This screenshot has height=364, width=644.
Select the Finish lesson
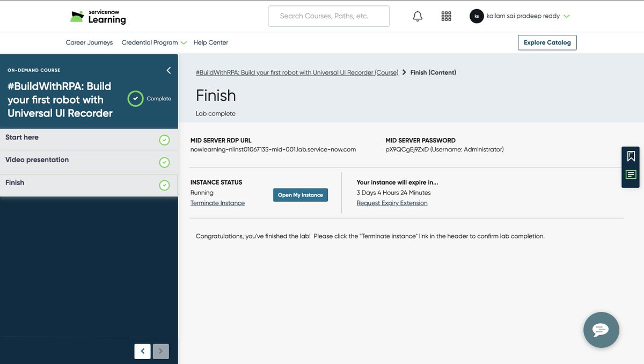pos(89,185)
